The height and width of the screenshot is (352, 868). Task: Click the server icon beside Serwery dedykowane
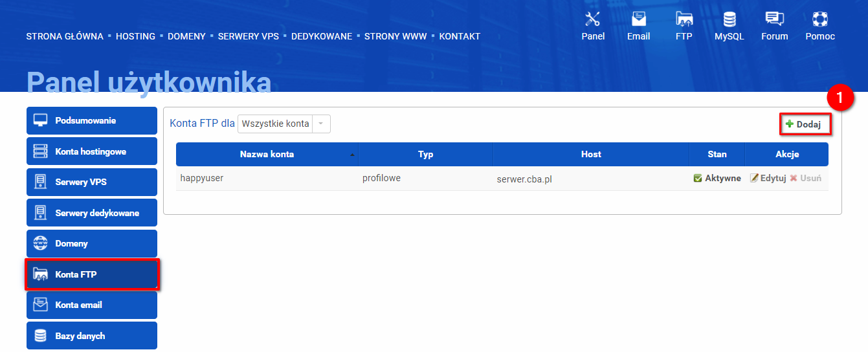[x=41, y=213]
